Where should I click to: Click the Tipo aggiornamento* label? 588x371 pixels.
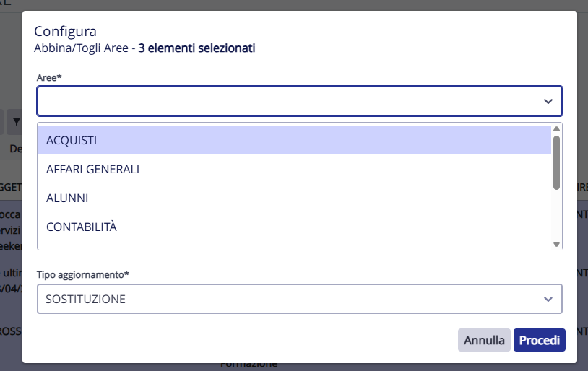[83, 275]
